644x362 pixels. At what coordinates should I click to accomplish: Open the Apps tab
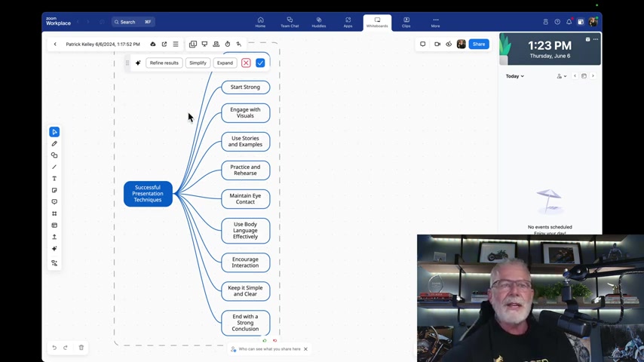(x=348, y=22)
